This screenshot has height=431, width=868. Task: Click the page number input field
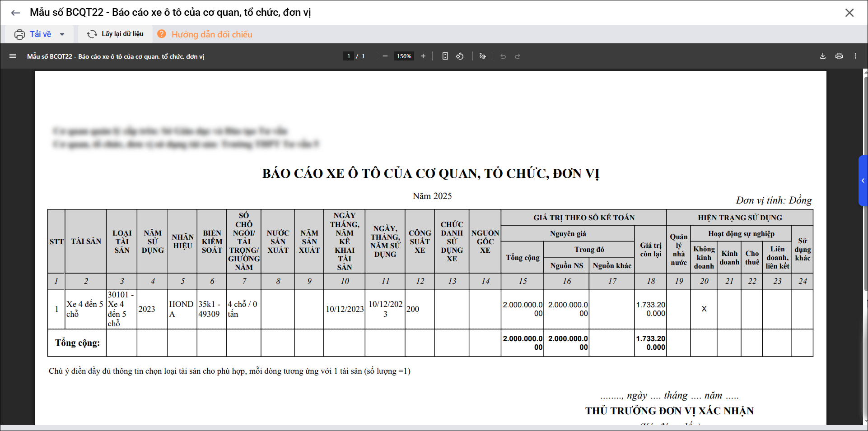tap(348, 56)
